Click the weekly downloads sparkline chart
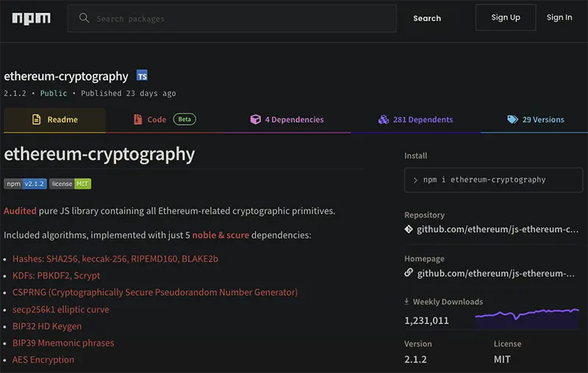The image size is (588, 373). click(527, 319)
